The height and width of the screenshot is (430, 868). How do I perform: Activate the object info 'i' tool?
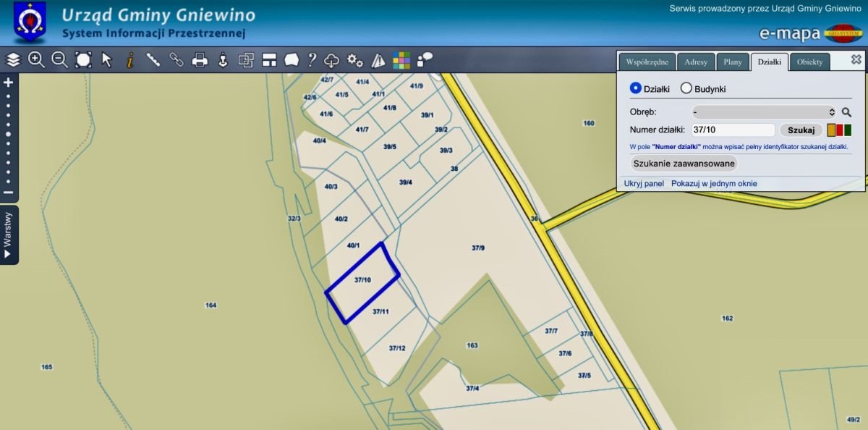(130, 60)
